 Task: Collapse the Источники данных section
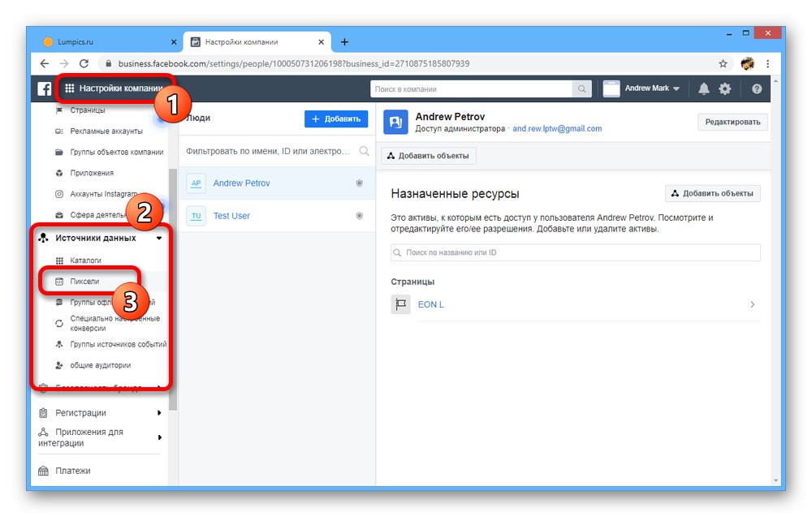point(159,239)
